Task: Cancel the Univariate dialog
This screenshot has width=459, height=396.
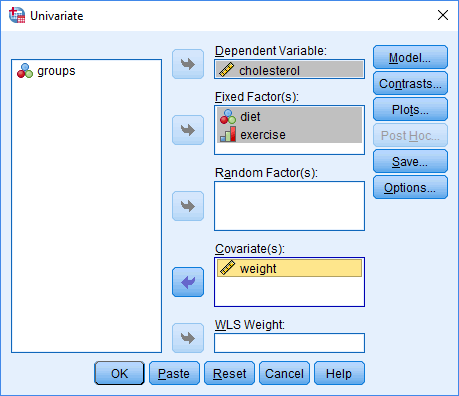Action: (x=284, y=373)
